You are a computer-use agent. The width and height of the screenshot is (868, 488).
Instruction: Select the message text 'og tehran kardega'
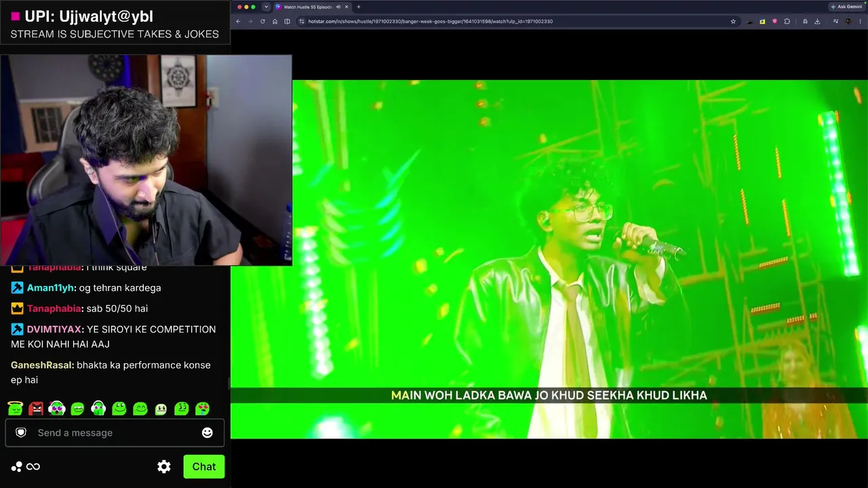[120, 288]
